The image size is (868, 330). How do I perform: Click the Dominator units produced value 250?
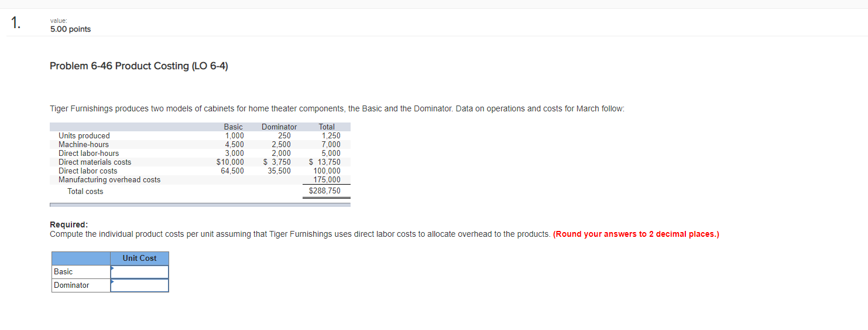tap(284, 136)
